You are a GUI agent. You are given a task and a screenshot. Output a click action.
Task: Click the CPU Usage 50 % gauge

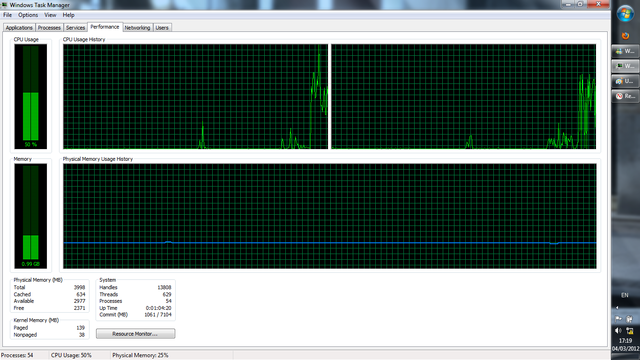coord(31,96)
